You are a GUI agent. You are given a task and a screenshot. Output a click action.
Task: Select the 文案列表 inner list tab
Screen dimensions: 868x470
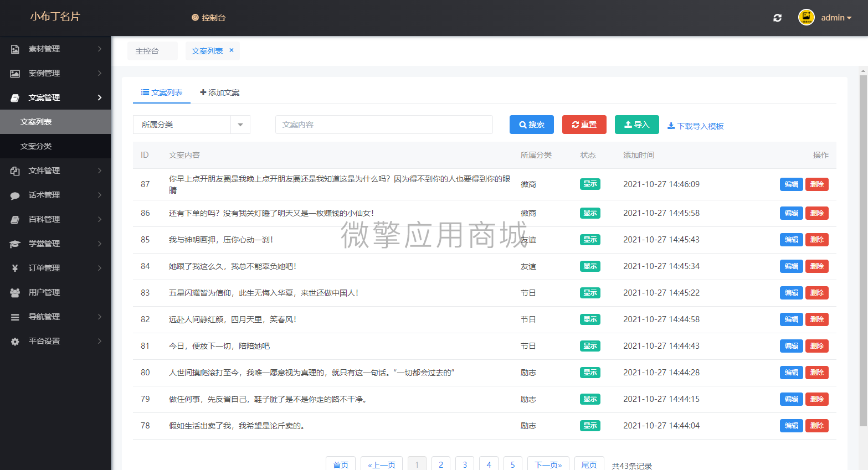click(162, 92)
